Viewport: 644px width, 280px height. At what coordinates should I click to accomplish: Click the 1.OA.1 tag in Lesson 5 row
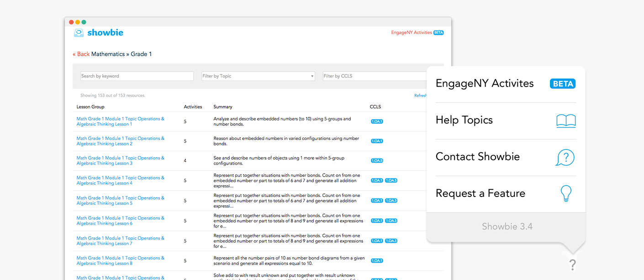(377, 201)
